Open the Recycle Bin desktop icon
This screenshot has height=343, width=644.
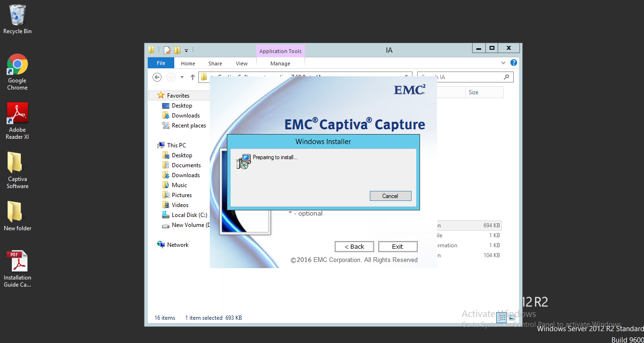[18, 19]
